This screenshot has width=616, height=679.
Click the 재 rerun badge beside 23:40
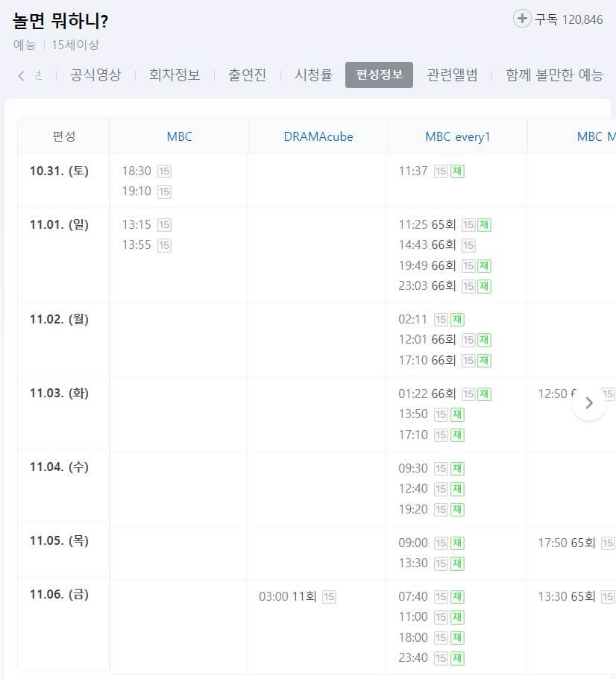click(457, 658)
